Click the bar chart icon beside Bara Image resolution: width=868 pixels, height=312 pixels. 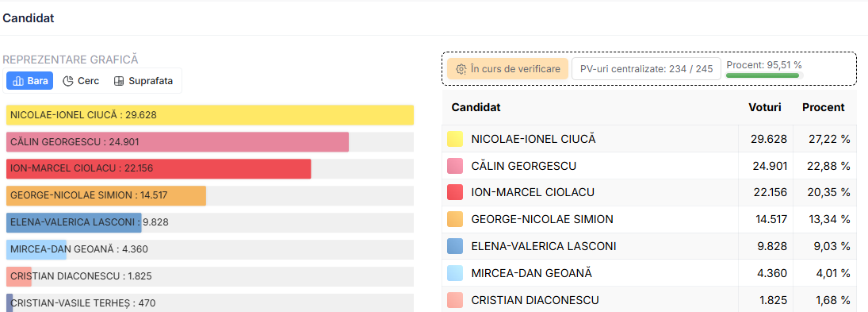coord(18,81)
